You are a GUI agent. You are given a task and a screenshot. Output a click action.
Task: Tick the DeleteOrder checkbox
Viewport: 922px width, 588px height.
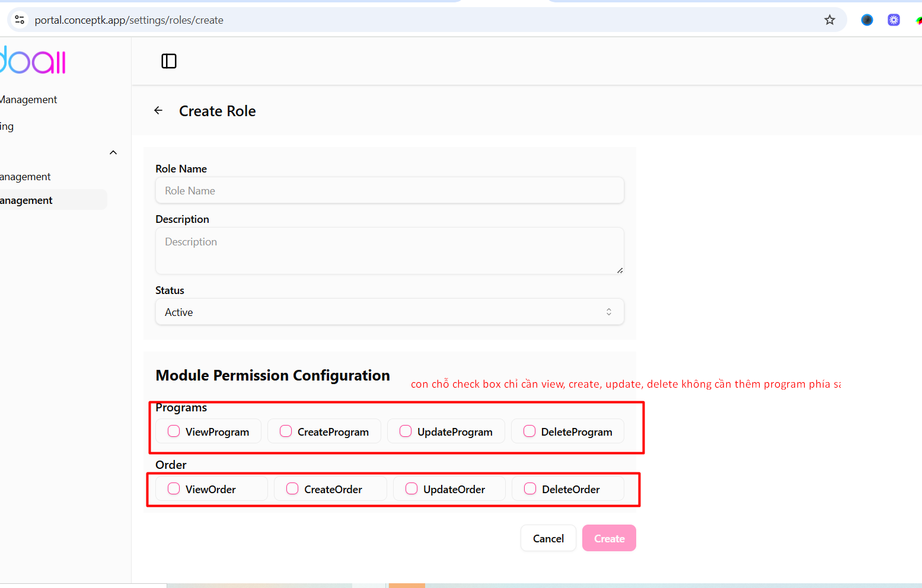530,489
